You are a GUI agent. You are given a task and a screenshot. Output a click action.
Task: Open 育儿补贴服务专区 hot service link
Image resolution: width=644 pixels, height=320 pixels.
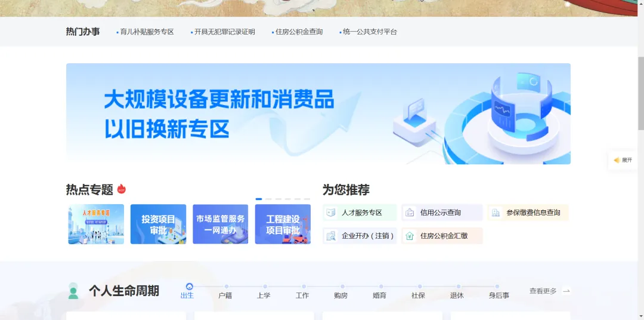(147, 32)
